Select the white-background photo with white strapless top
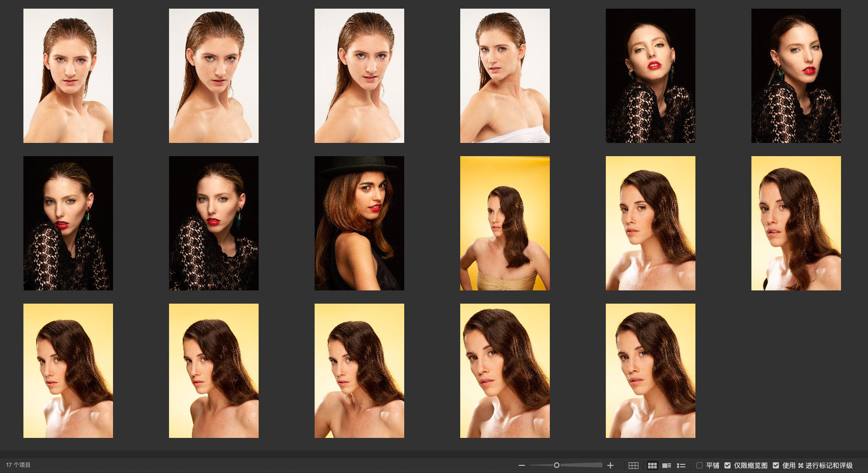This screenshot has height=473, width=868. 505,76
